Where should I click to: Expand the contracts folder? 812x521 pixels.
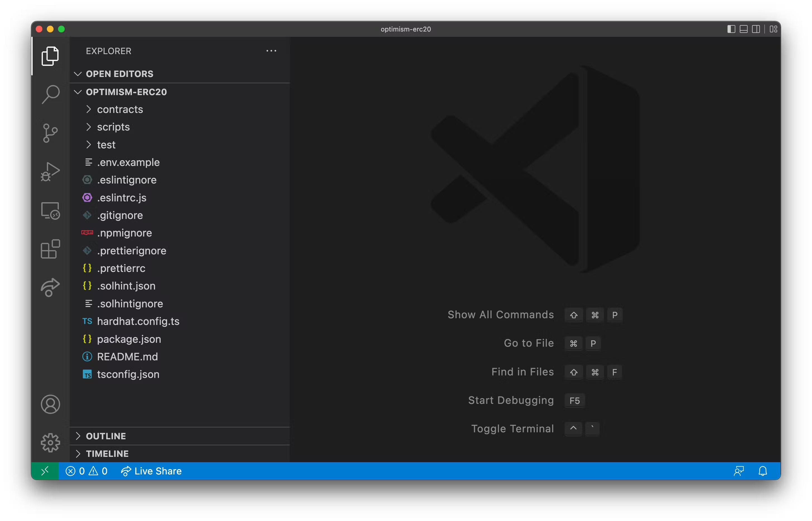[120, 109]
